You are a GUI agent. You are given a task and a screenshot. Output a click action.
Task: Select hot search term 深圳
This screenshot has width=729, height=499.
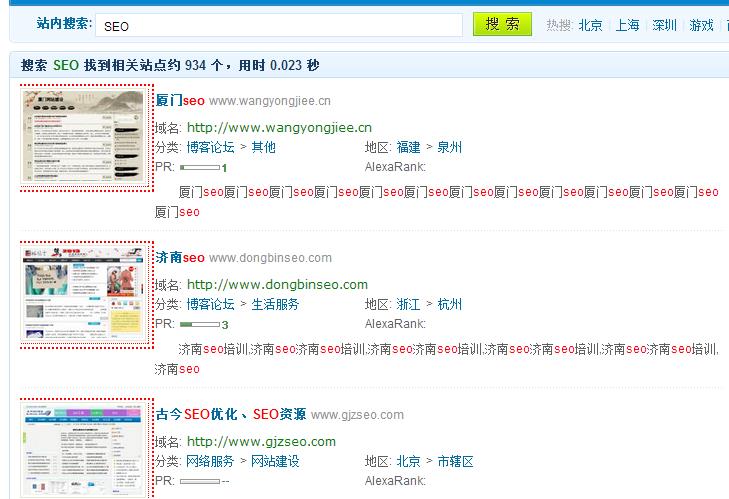pos(664,26)
